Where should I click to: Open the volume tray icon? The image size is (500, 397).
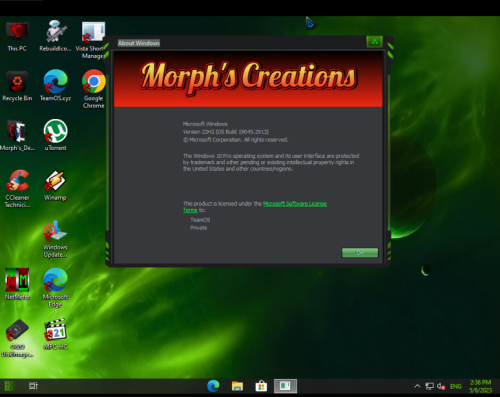click(441, 386)
